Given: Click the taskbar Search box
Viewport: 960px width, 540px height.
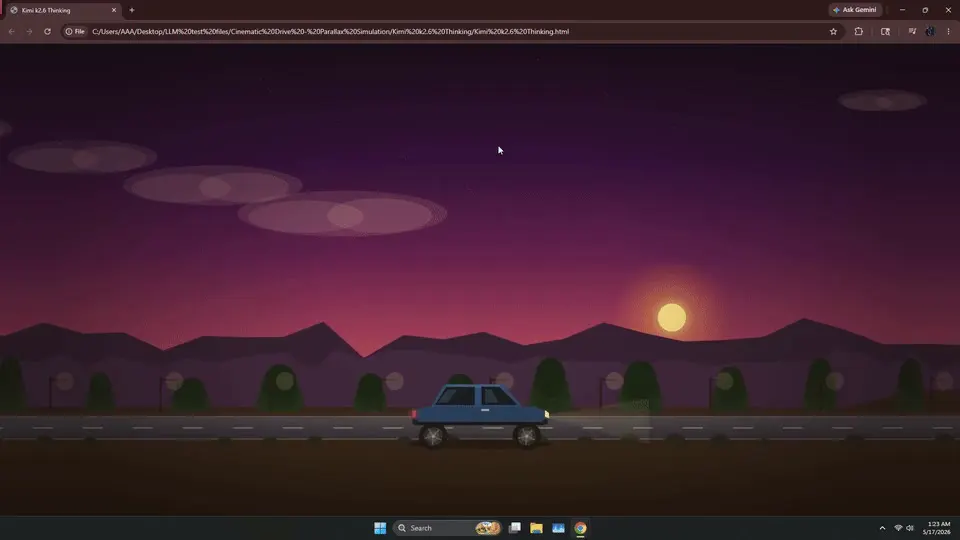Looking at the screenshot, I should [x=447, y=528].
